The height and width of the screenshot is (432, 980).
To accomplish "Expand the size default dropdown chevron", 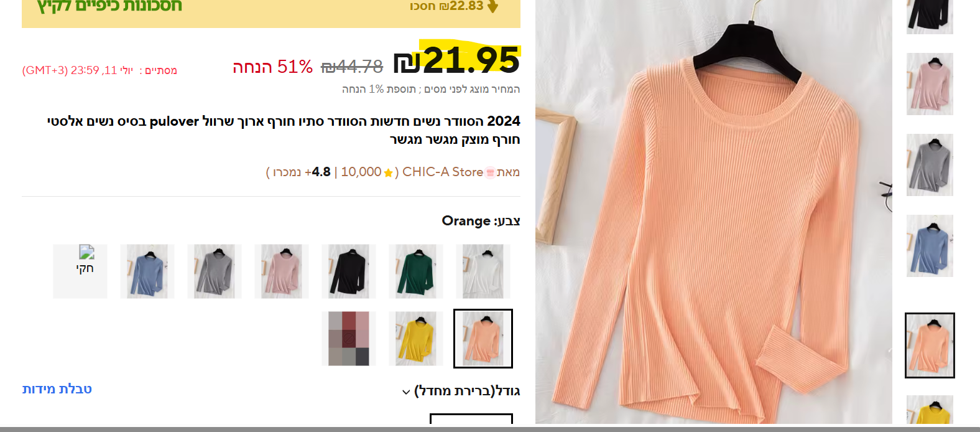I will click(x=406, y=392).
